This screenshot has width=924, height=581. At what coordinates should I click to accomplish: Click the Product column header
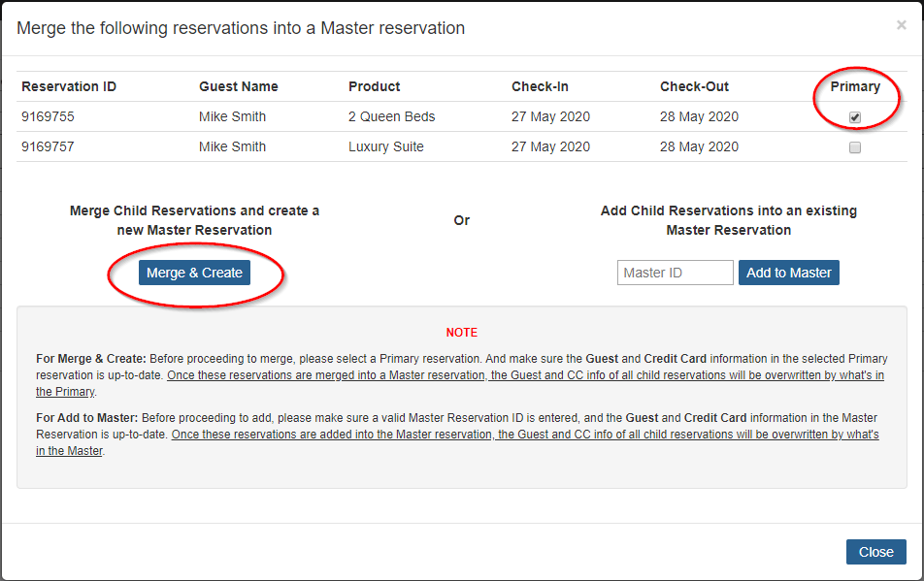click(x=374, y=86)
